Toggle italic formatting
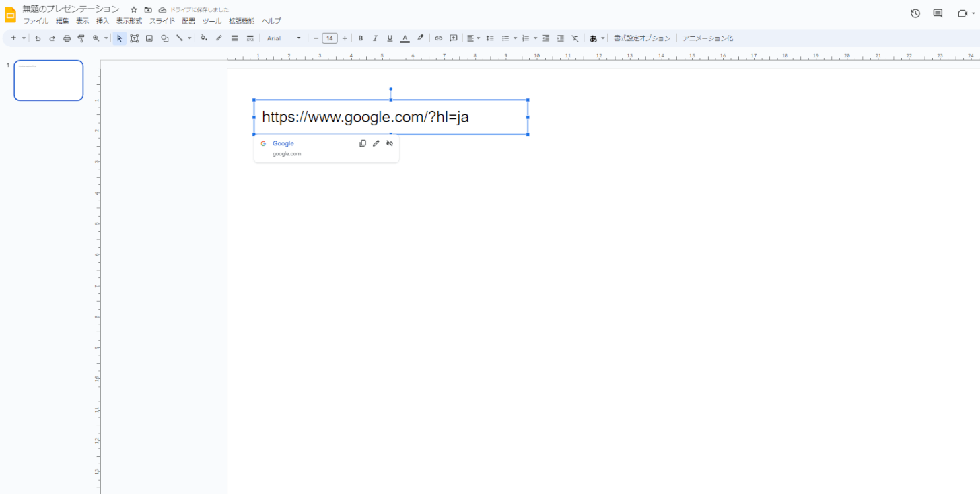Image resolution: width=980 pixels, height=494 pixels. 376,38
